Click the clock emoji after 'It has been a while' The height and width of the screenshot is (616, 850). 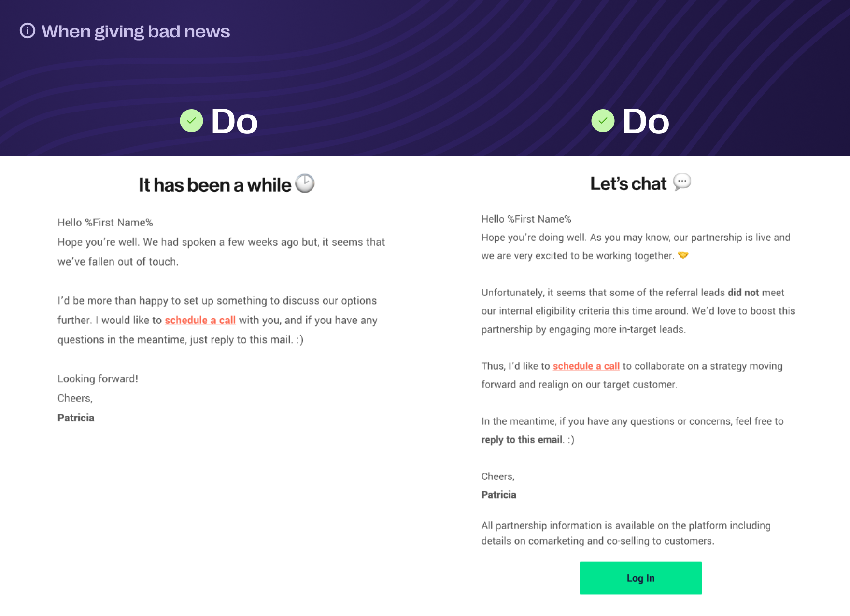point(305,183)
